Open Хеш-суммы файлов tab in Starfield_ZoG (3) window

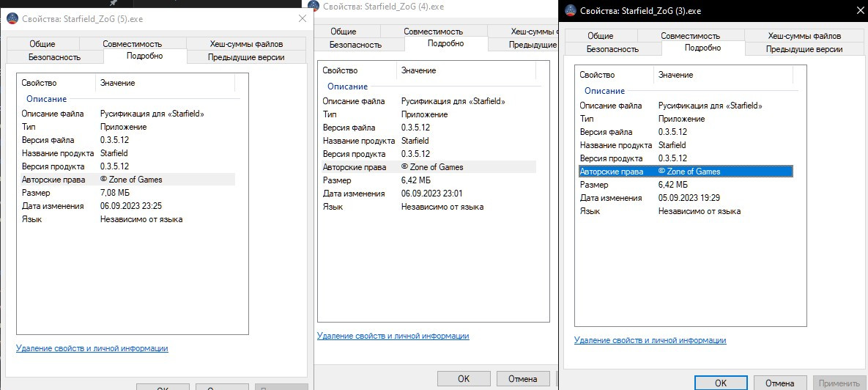tap(804, 36)
